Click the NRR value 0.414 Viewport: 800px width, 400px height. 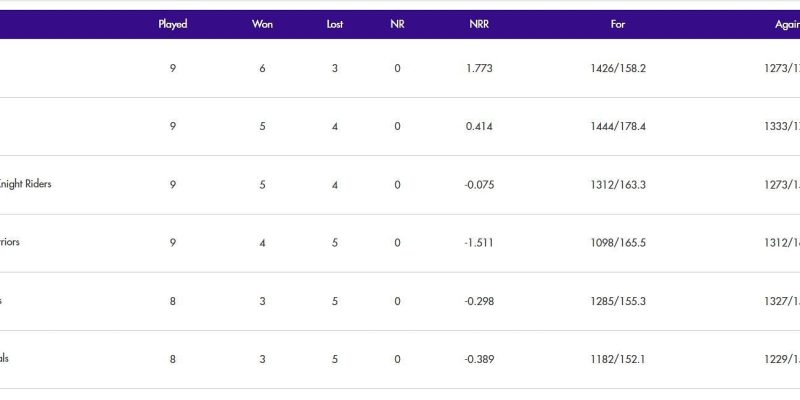(479, 127)
